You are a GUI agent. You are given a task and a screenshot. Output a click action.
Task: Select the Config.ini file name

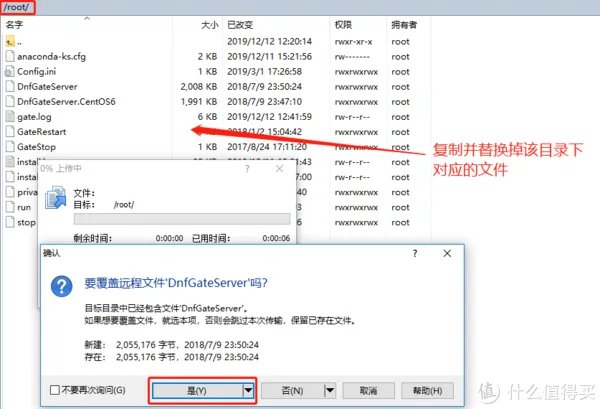pos(36,72)
